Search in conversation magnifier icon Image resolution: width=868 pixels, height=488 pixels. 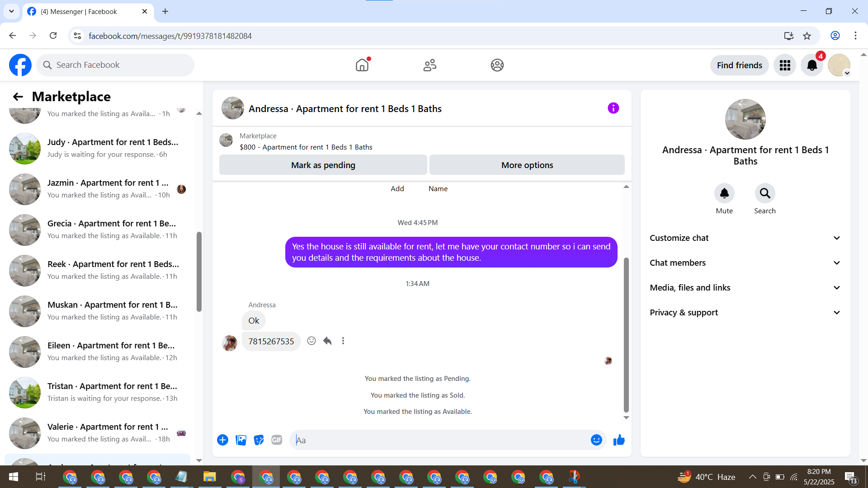click(765, 193)
